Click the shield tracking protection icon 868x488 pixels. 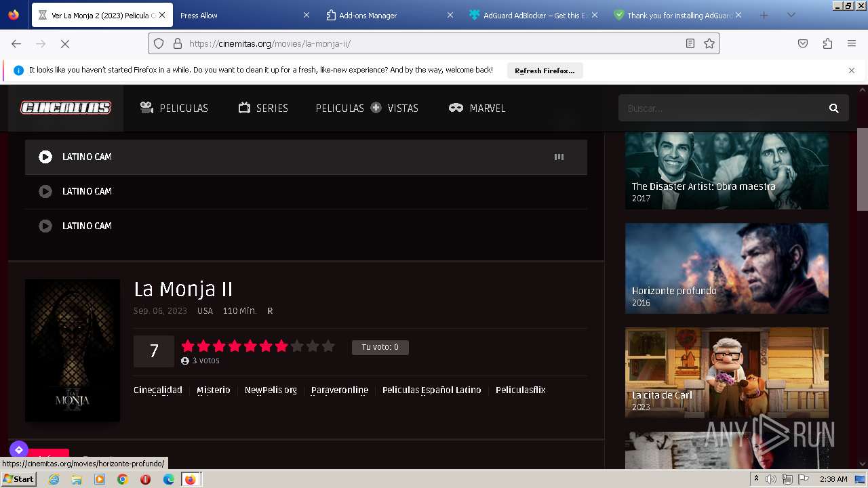pyautogui.click(x=159, y=43)
